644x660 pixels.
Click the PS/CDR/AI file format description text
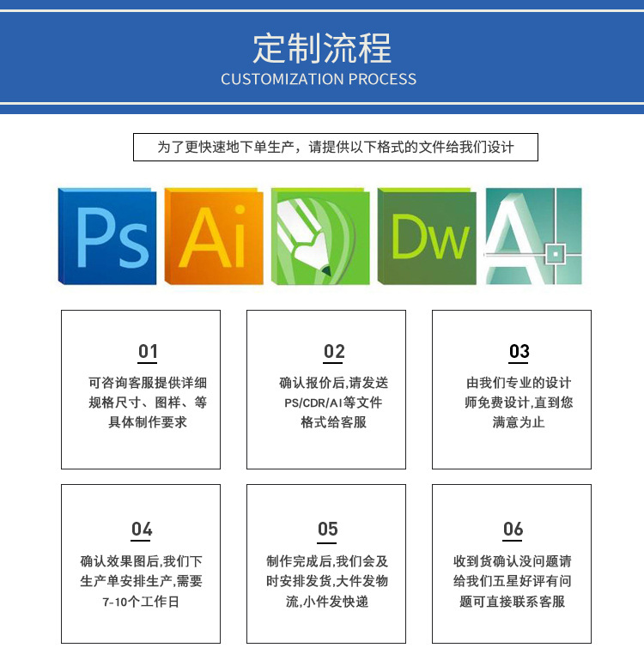click(333, 403)
